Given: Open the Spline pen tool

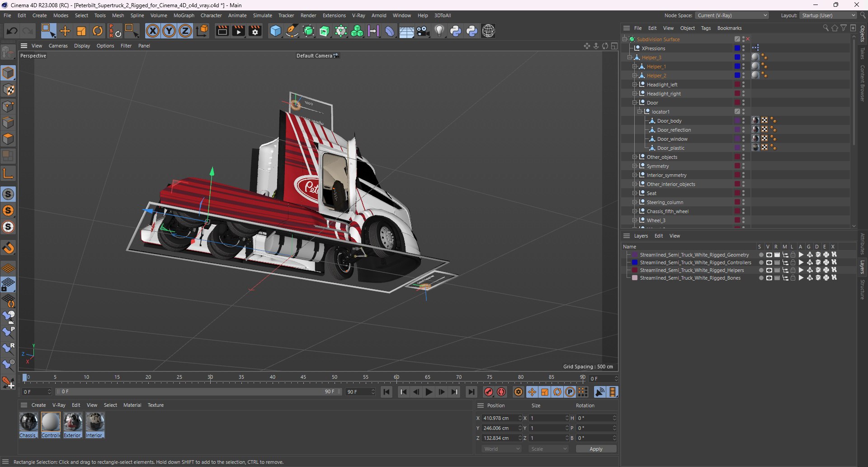Looking at the screenshot, I should [292, 31].
